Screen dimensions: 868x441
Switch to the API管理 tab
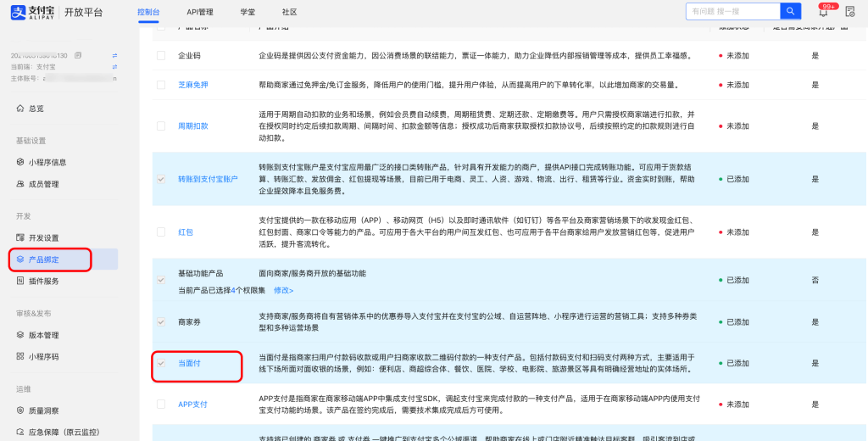[200, 12]
